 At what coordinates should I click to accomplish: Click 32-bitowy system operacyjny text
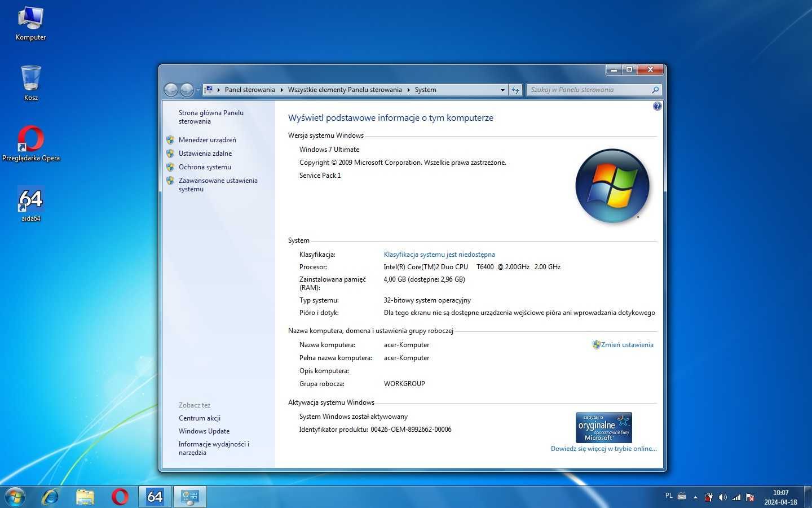(x=427, y=300)
